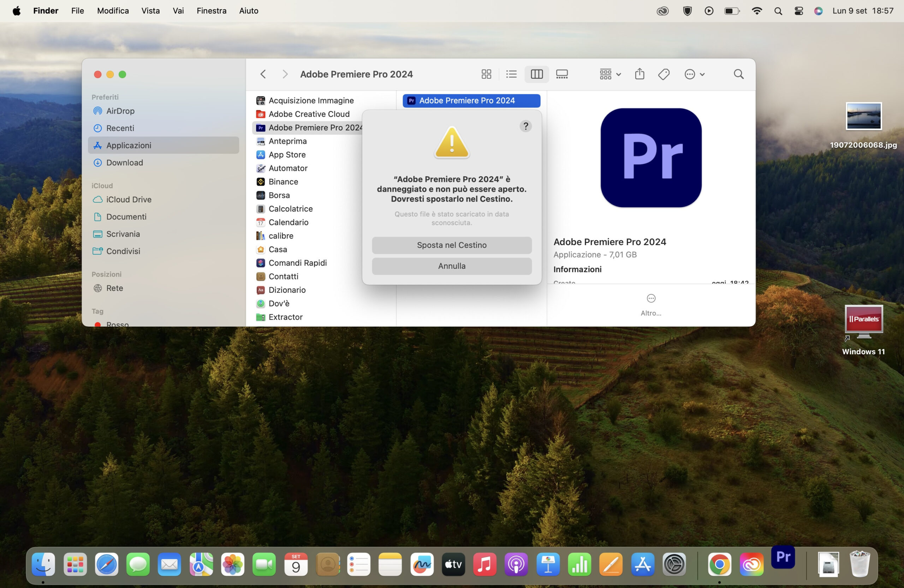This screenshot has width=904, height=588.
Task: Open iCloud Drive from the sidebar
Action: pyautogui.click(x=163, y=200)
